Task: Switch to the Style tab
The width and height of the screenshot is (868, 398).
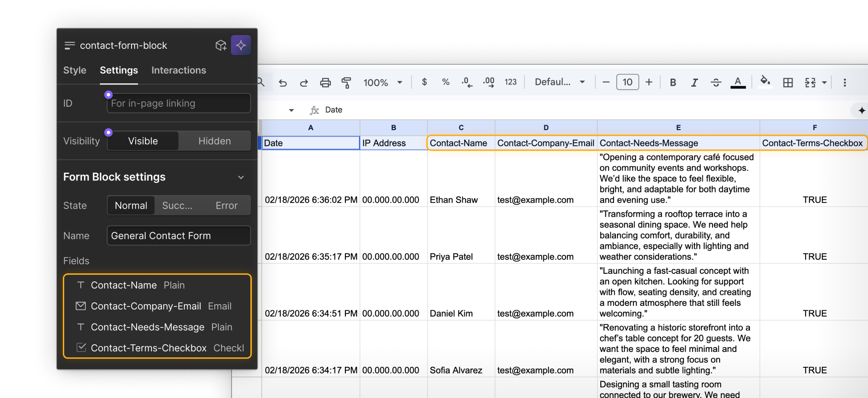Action: click(75, 70)
